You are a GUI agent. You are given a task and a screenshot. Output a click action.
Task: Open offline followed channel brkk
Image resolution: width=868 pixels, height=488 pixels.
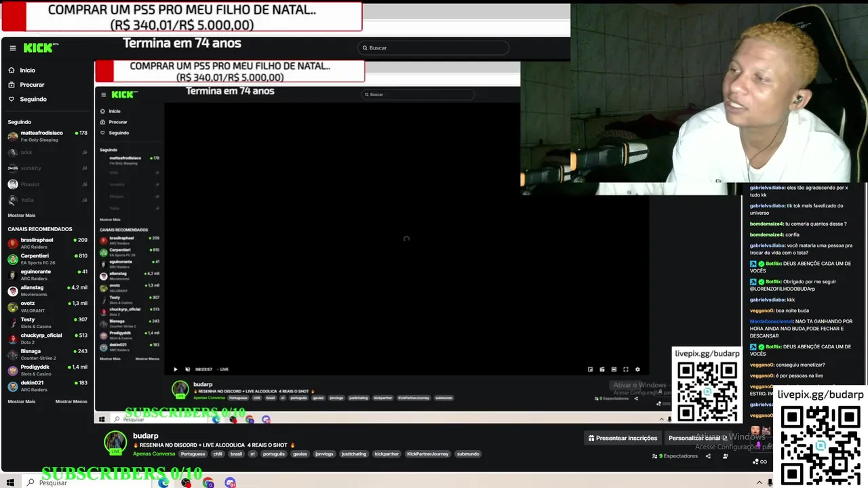47,152
